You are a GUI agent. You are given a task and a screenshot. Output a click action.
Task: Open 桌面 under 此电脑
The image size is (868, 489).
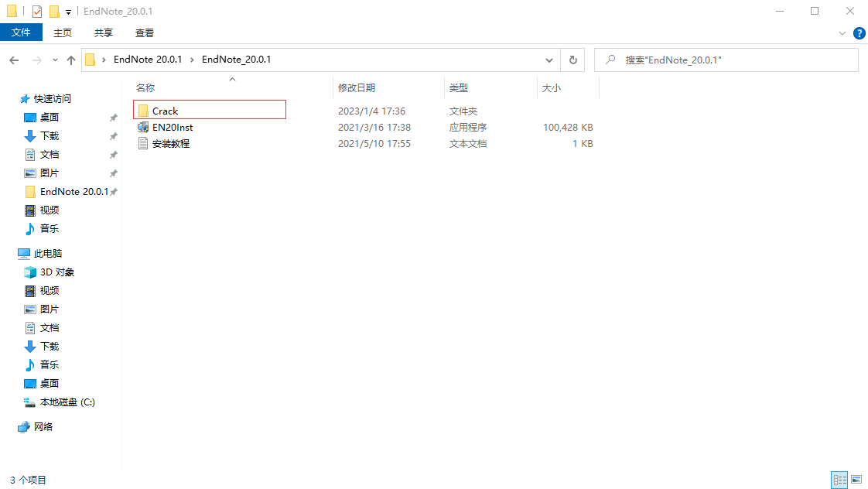(x=50, y=383)
